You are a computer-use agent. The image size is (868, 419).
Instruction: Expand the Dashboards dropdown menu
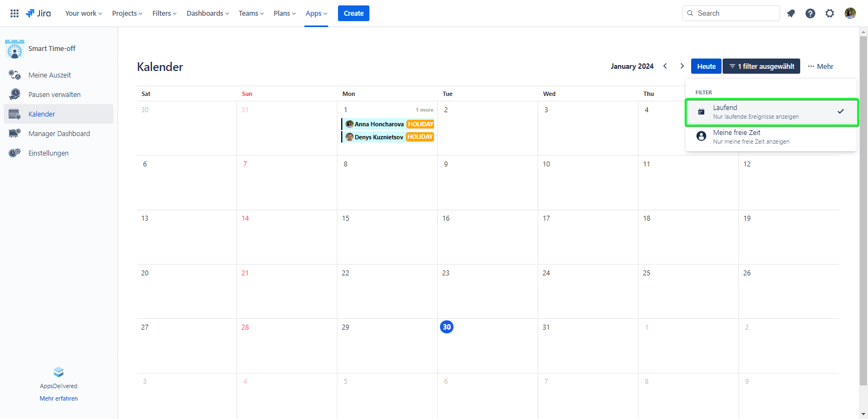pos(208,14)
